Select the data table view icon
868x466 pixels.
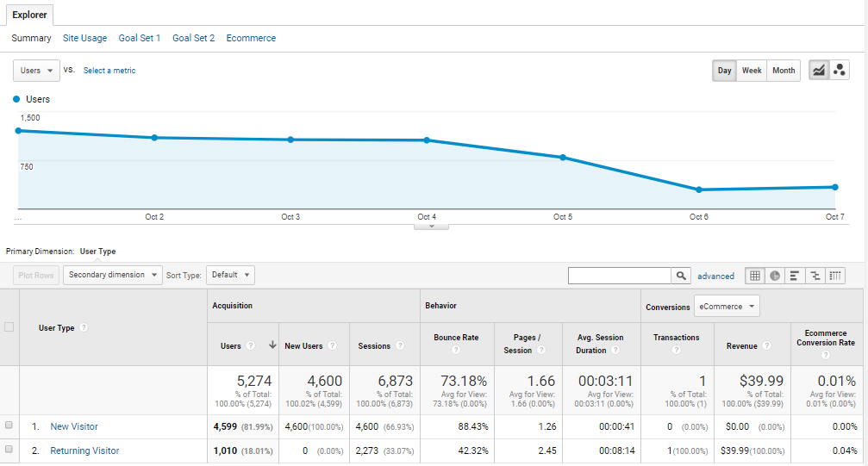point(755,276)
